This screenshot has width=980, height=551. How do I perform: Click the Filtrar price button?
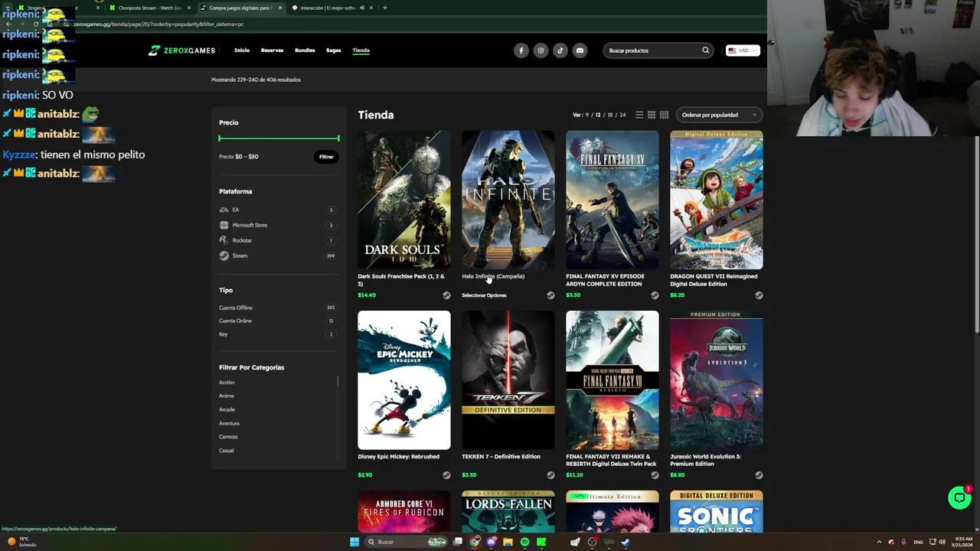pyautogui.click(x=326, y=157)
